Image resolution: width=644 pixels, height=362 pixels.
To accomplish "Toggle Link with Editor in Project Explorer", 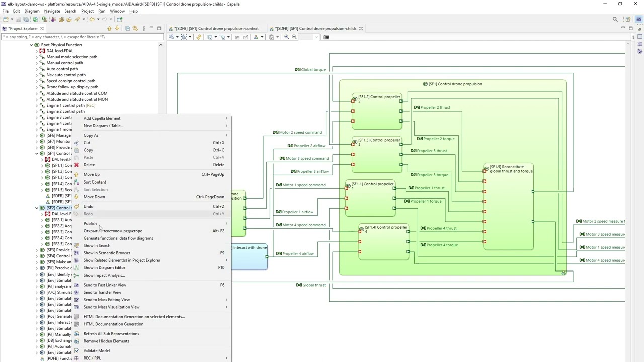I will (135, 29).
